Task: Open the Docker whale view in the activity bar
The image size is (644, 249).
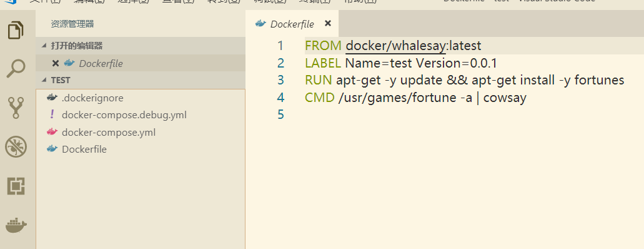Action: [x=16, y=225]
